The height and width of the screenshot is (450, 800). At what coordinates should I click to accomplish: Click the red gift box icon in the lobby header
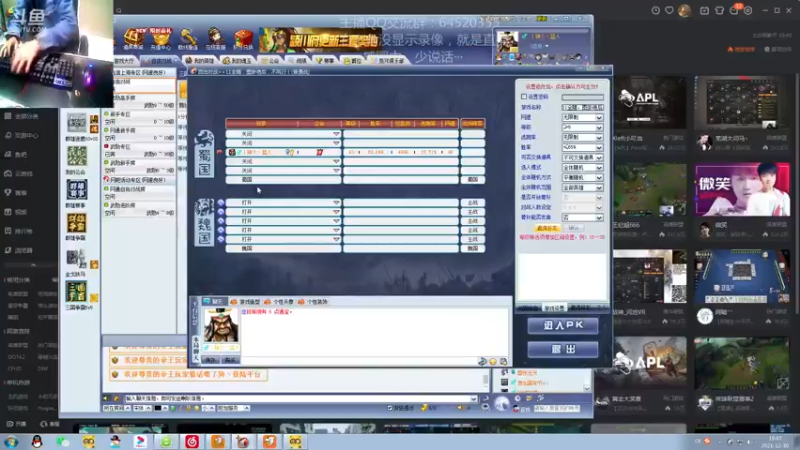(x=243, y=39)
